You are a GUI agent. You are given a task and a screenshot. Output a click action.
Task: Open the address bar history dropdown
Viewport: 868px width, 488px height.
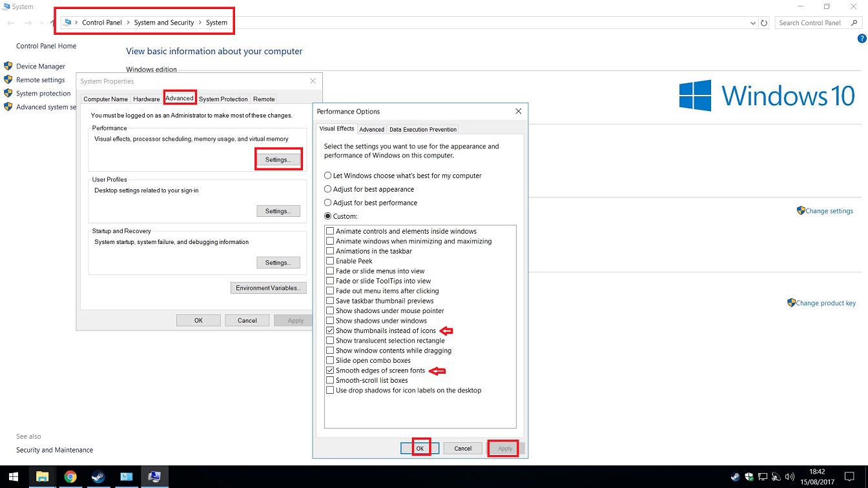tap(753, 23)
